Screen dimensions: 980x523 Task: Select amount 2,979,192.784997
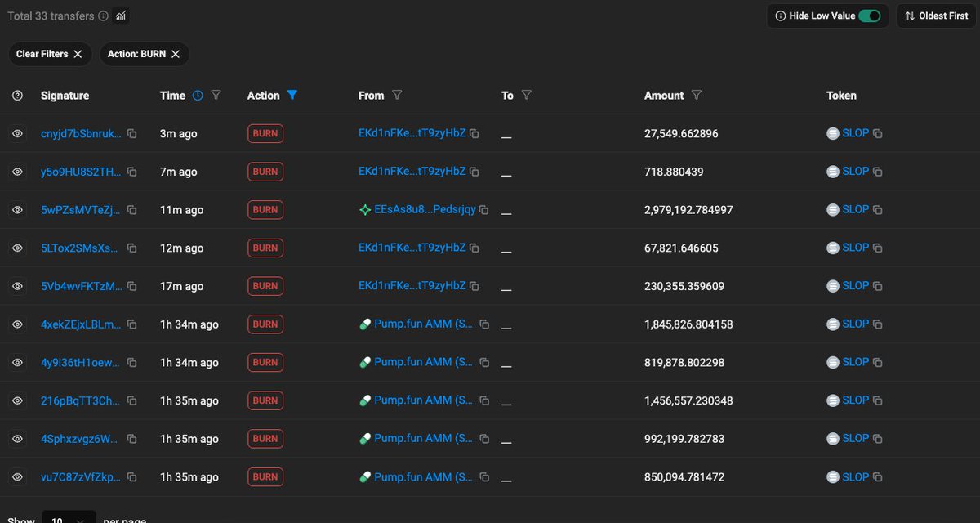(688, 210)
